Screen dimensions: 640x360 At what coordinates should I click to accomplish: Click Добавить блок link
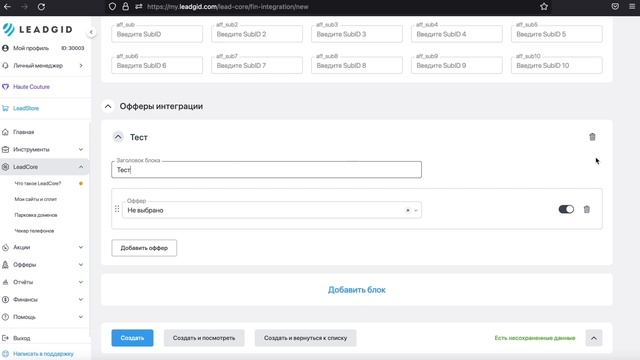click(x=357, y=290)
